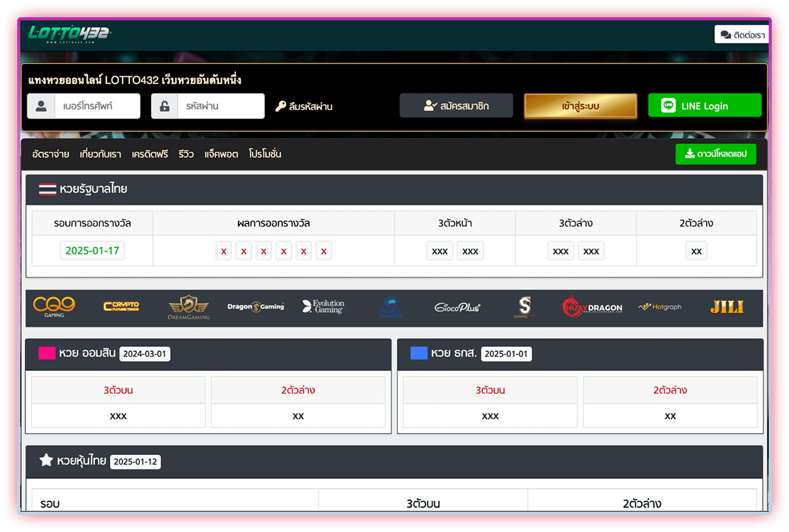
Task: Click the Hotgraph provider logo
Action: (660, 307)
